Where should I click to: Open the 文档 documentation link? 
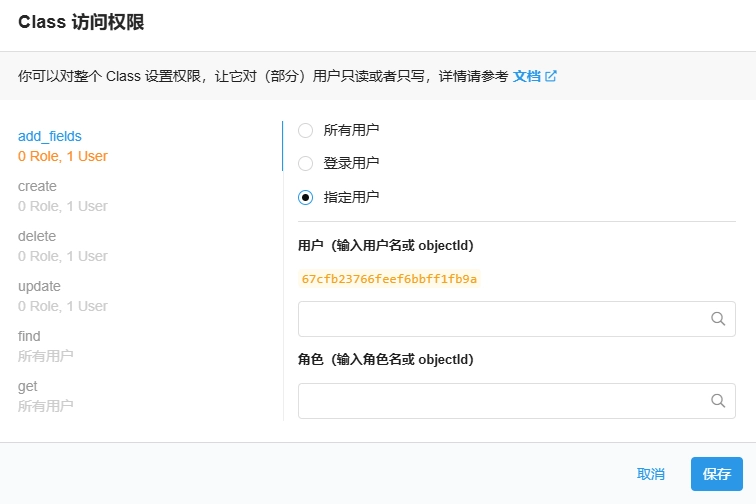(526, 76)
